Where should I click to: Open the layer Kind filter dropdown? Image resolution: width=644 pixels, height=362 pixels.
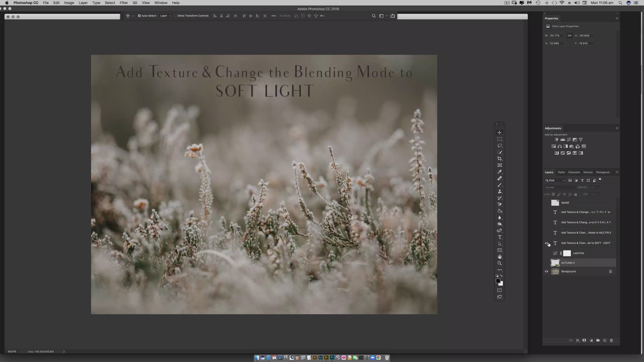click(x=555, y=180)
